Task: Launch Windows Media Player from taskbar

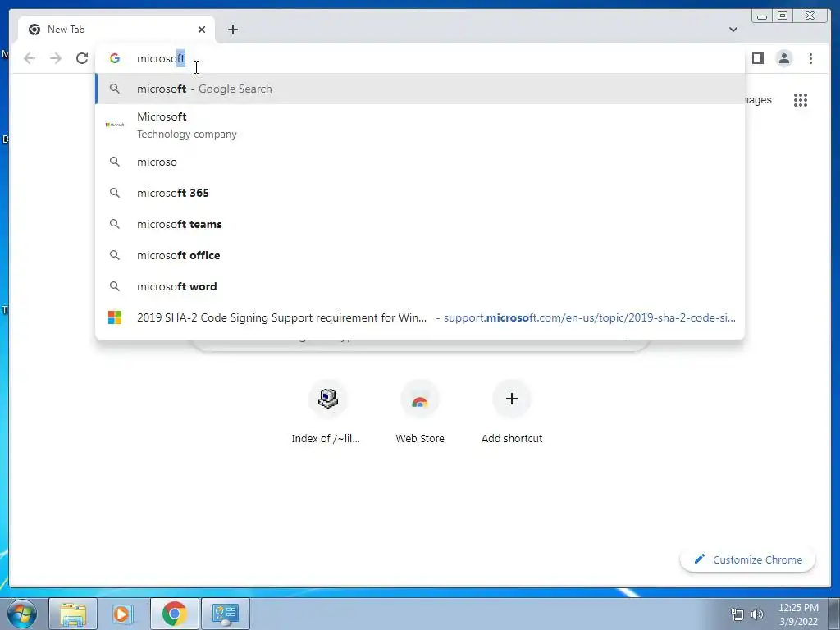Action: [123, 614]
